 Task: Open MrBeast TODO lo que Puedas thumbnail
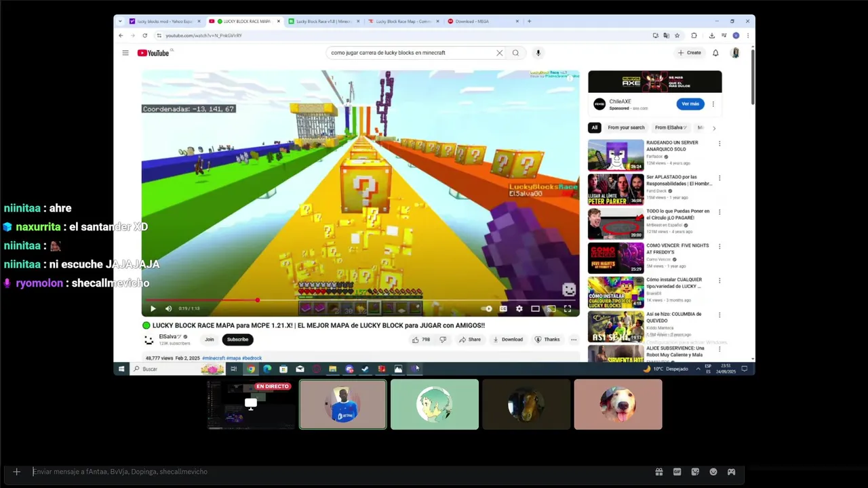pos(616,224)
